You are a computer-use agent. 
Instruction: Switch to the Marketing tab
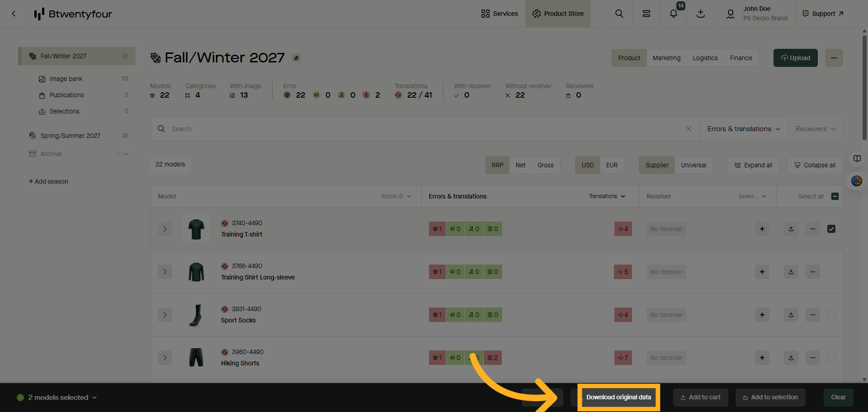click(666, 58)
